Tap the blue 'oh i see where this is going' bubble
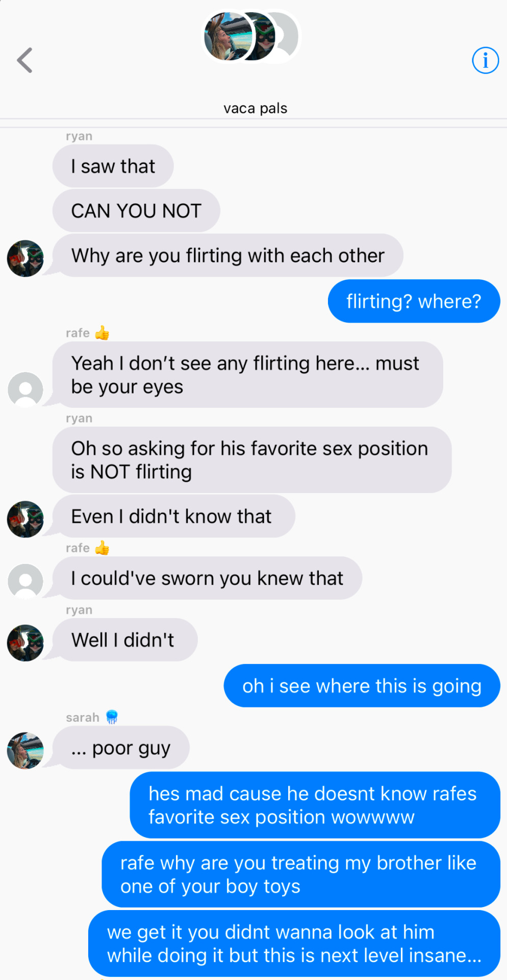 [362, 685]
